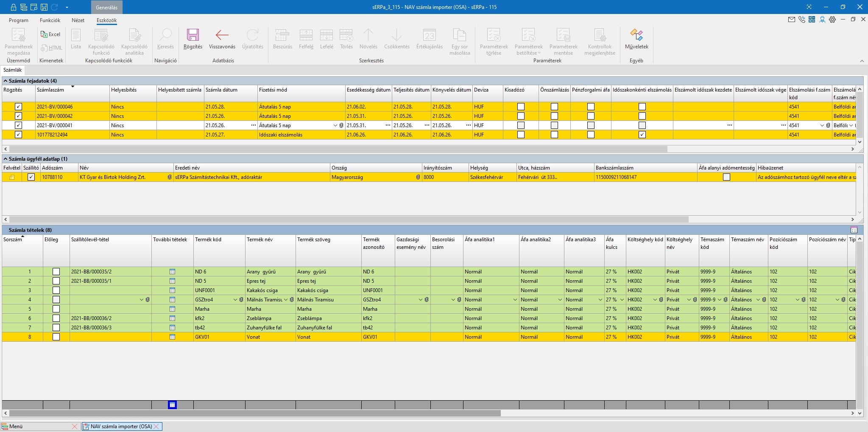Screen dimensions: 868x432
Task: Open the Funkciók menu
Action: click(50, 20)
